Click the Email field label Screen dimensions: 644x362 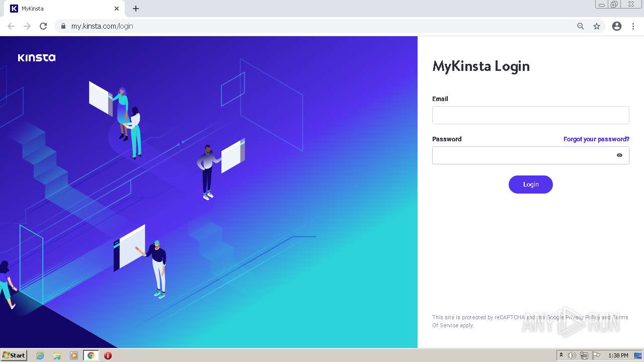[x=440, y=99]
